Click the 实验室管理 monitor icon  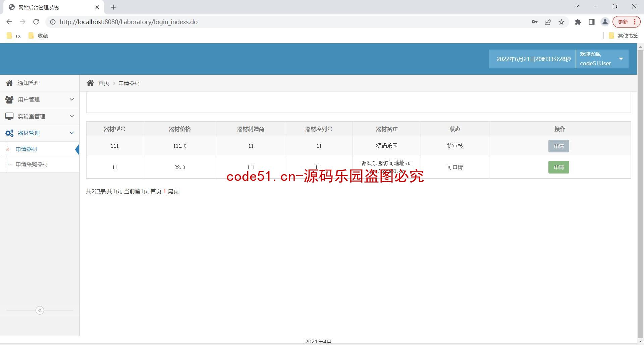tap(9, 116)
